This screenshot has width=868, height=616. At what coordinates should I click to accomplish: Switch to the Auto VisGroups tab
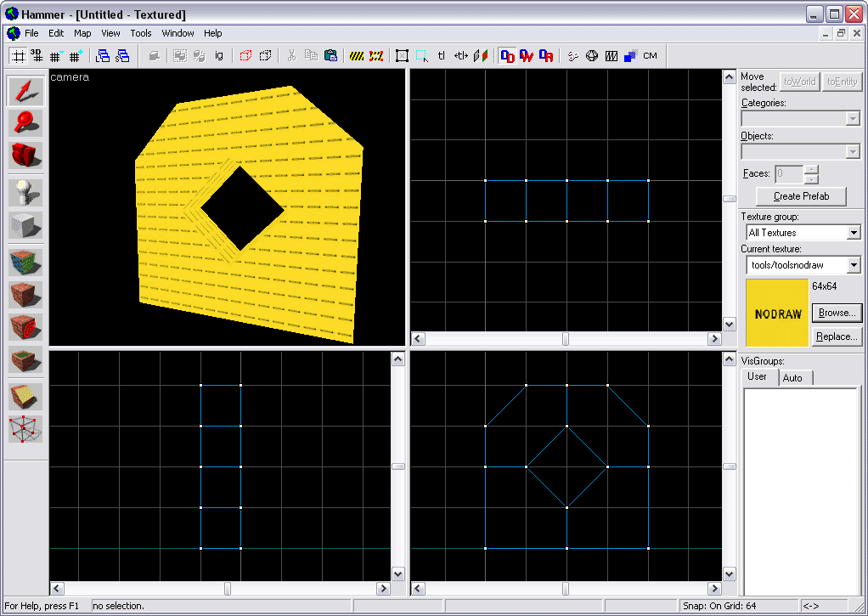(792, 377)
